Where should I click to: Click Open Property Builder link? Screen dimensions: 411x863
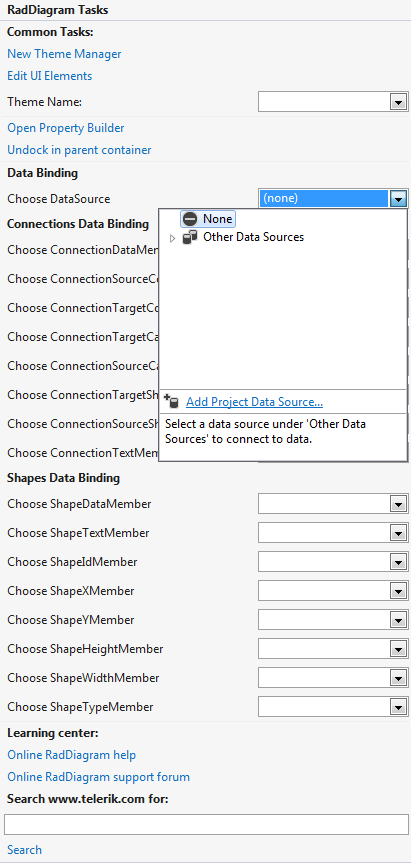pyautogui.click(x=65, y=128)
